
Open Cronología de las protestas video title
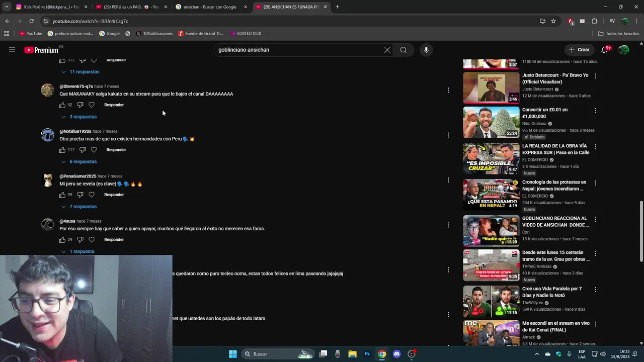554,186
